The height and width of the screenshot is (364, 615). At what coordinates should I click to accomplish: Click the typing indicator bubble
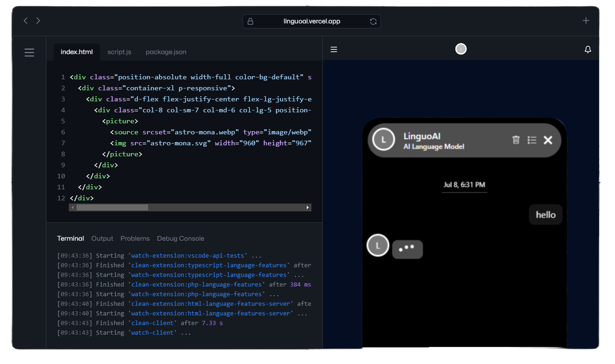(407, 249)
